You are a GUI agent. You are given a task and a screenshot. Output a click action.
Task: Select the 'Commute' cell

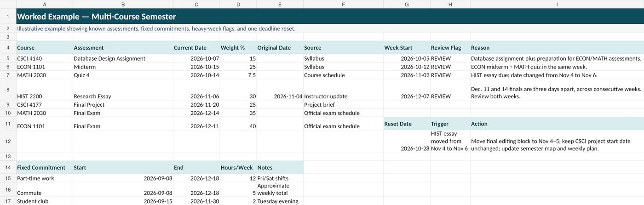click(44, 190)
